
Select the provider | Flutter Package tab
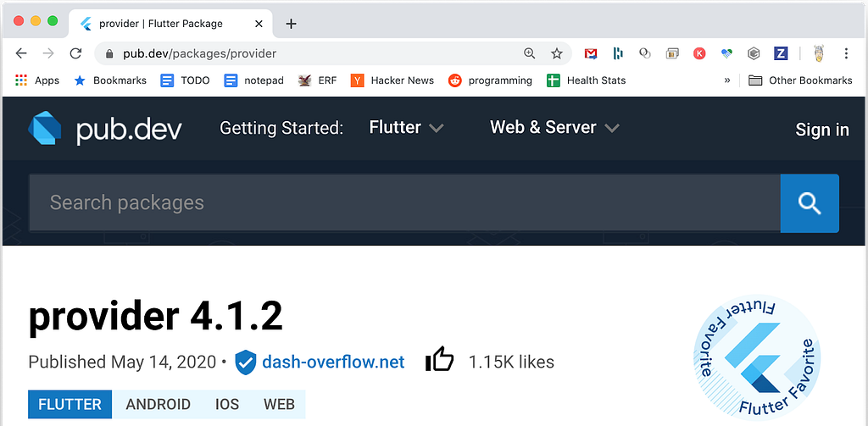[170, 24]
